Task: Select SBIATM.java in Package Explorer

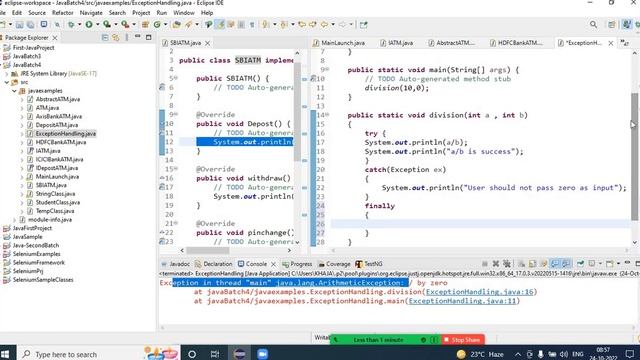Action: (x=51, y=185)
